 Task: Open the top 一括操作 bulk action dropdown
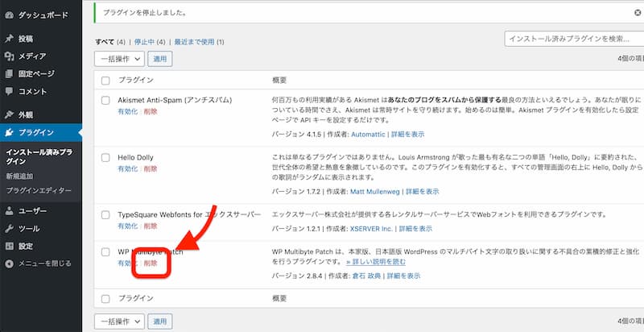coord(119,59)
